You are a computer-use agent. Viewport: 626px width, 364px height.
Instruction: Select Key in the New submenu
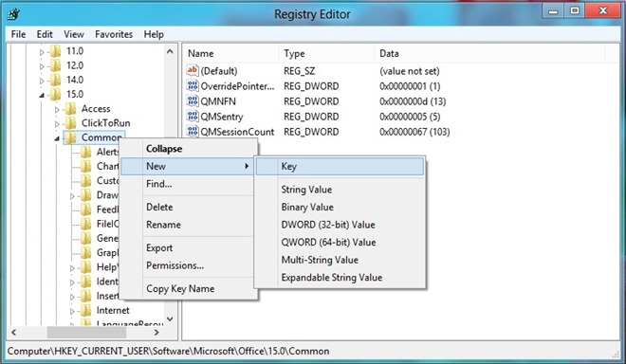point(340,166)
